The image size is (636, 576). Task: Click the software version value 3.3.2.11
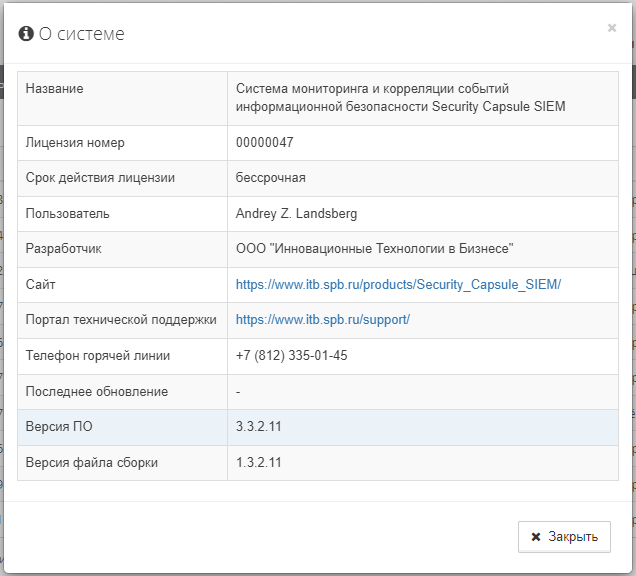pyautogui.click(x=258, y=427)
